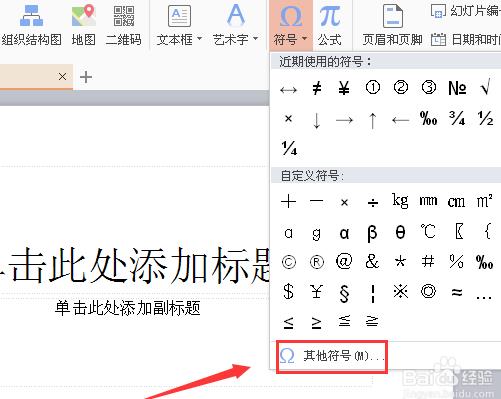Click the Text Box (文本框) icon
Viewport: 501px width, 399px height.
tap(179, 16)
